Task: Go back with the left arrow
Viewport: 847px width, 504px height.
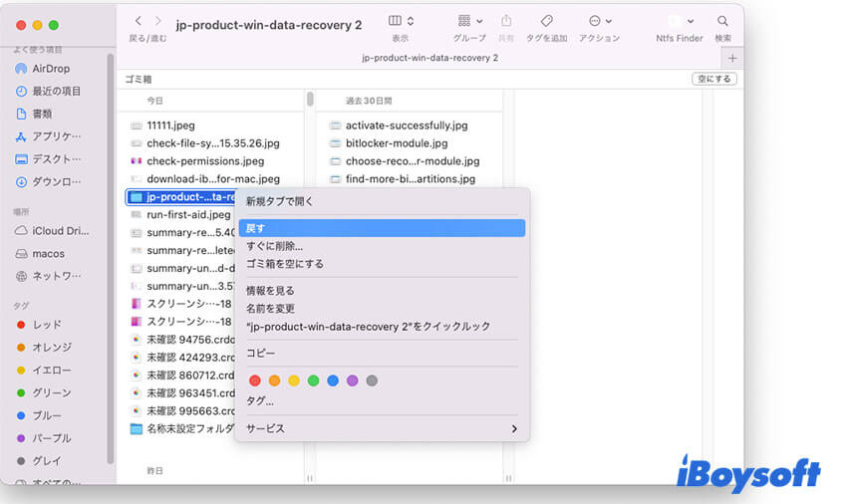Action: (x=139, y=21)
